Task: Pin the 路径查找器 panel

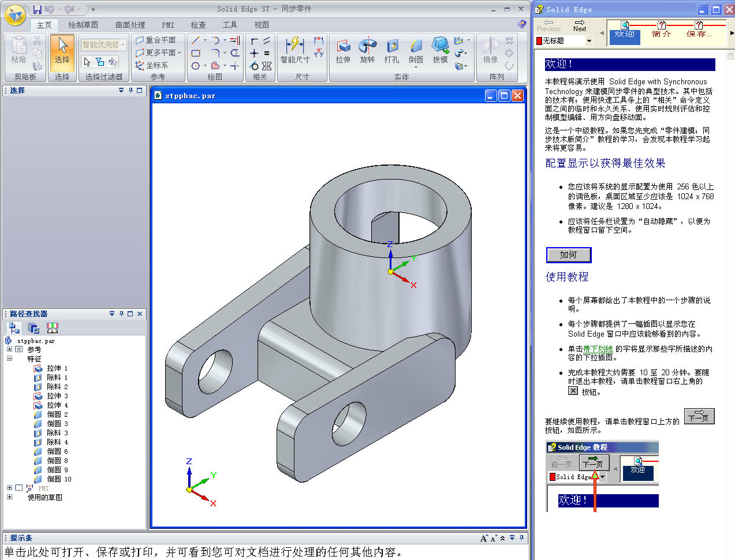Action: [121, 313]
